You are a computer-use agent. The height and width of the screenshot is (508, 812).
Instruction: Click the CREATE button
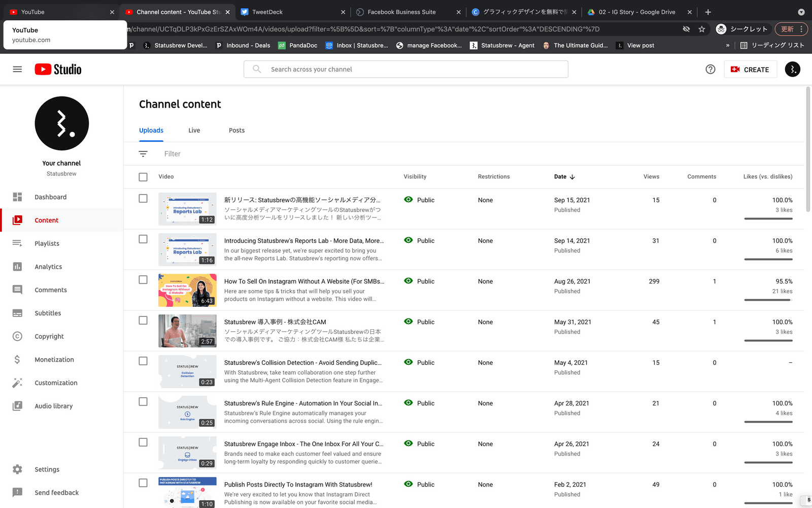click(750, 70)
